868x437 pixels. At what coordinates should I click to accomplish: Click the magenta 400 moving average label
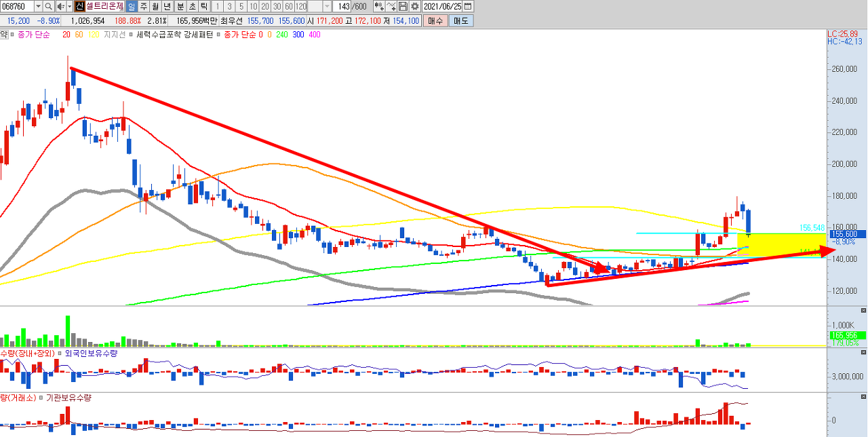click(x=315, y=34)
